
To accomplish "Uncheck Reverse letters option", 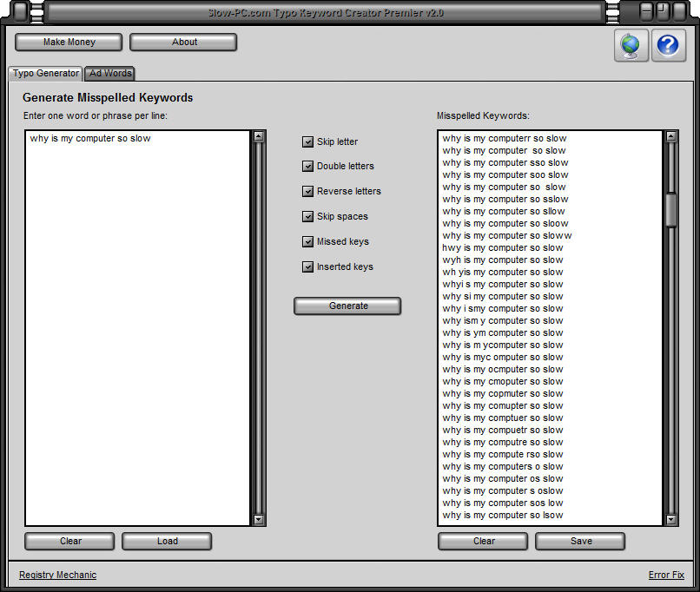I will (307, 191).
